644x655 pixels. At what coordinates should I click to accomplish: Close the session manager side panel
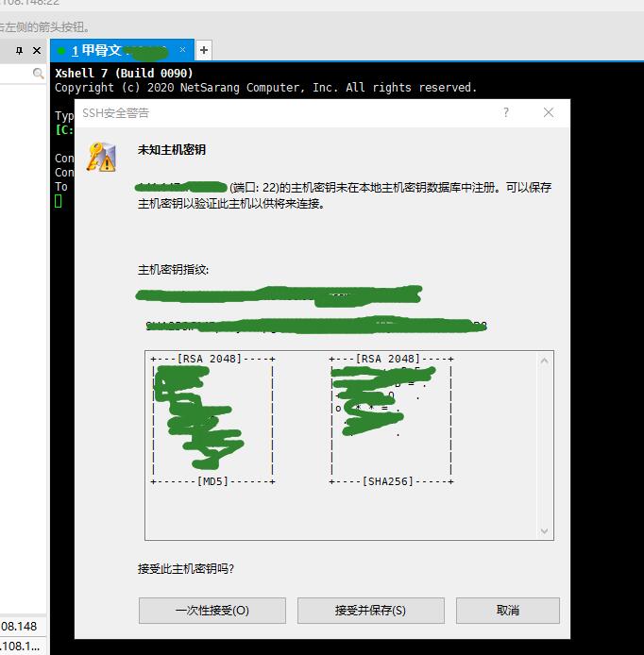click(37, 51)
